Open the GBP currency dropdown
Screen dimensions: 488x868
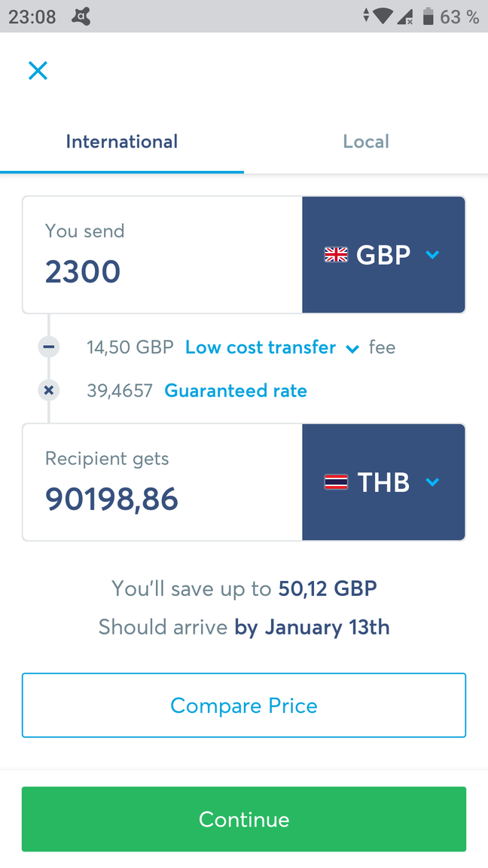click(x=383, y=255)
